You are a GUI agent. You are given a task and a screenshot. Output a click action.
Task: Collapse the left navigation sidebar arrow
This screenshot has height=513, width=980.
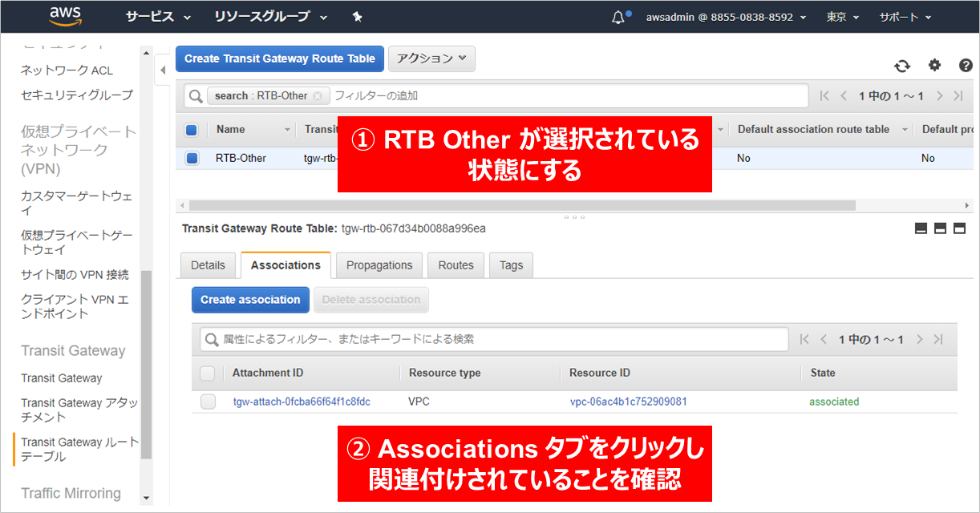point(163,70)
